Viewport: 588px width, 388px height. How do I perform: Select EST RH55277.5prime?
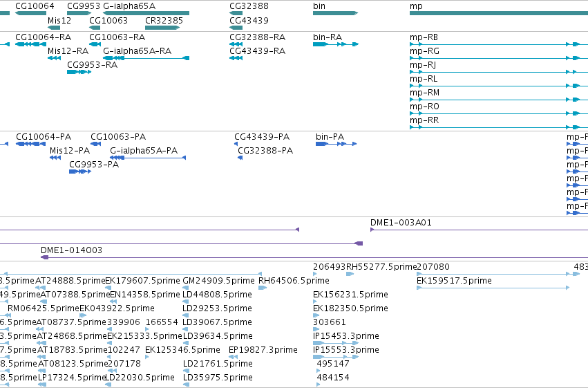pyautogui.click(x=381, y=267)
